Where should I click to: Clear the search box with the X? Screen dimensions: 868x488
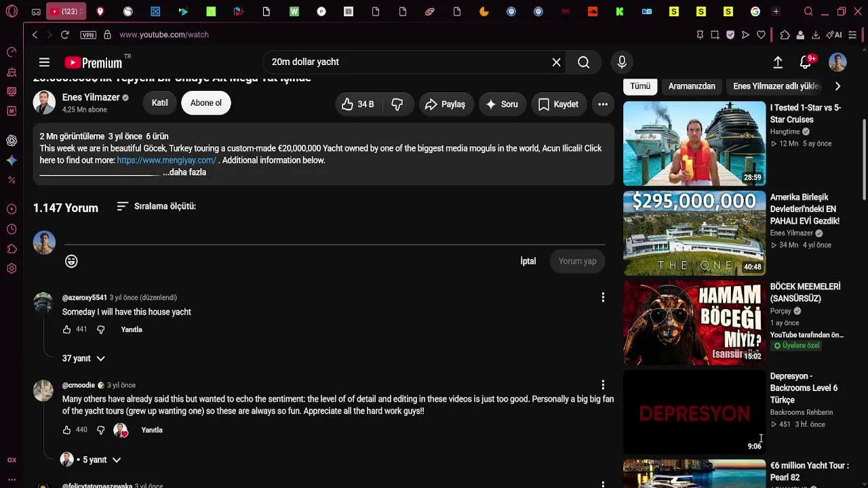[556, 62]
